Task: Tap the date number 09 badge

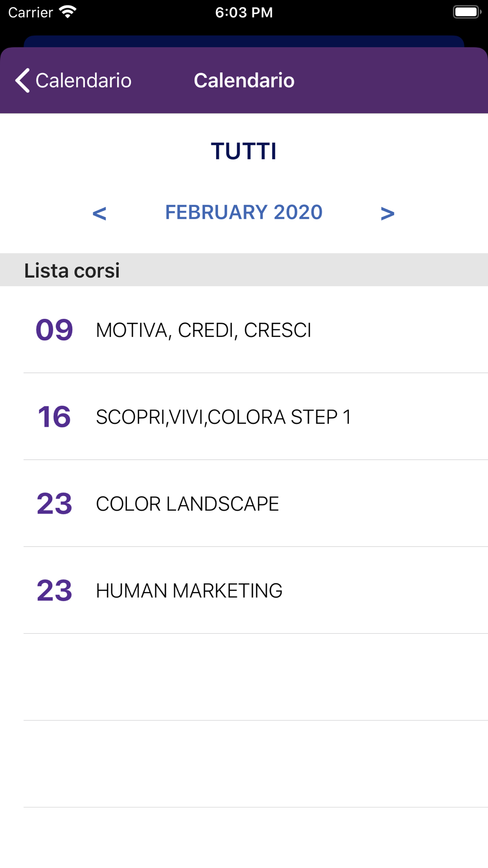Action: pyautogui.click(x=54, y=330)
